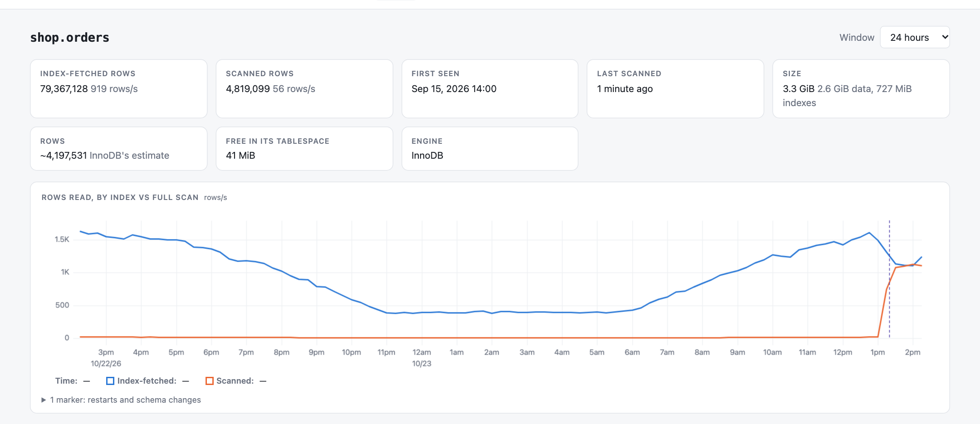This screenshot has height=424, width=980.
Task: Click the dashed purple schema change marker line
Action: pos(889,279)
